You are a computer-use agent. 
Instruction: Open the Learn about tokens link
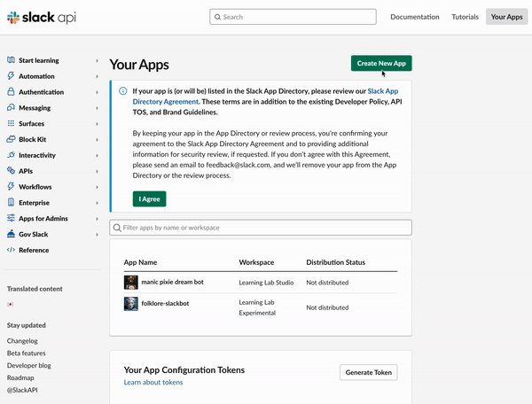pyautogui.click(x=153, y=383)
